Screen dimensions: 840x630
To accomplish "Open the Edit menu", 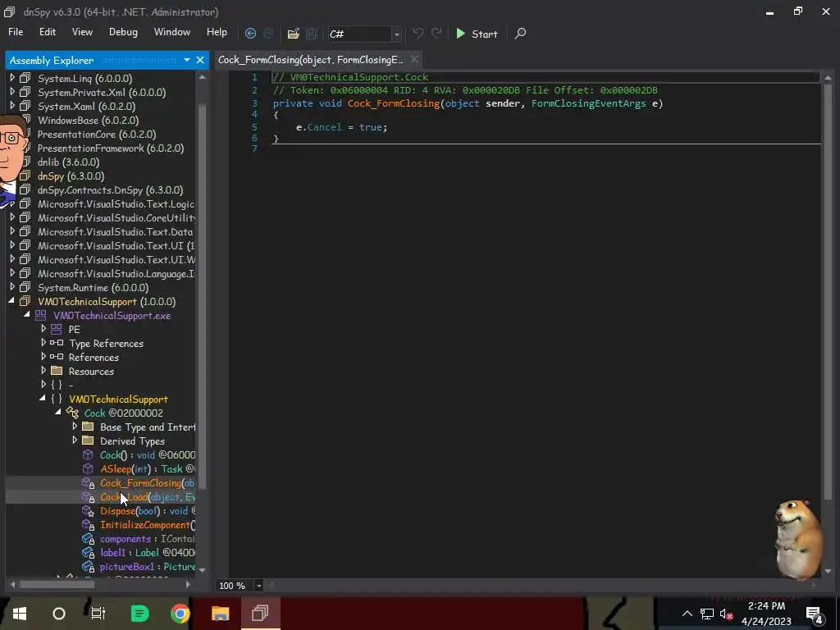I will [x=47, y=32].
